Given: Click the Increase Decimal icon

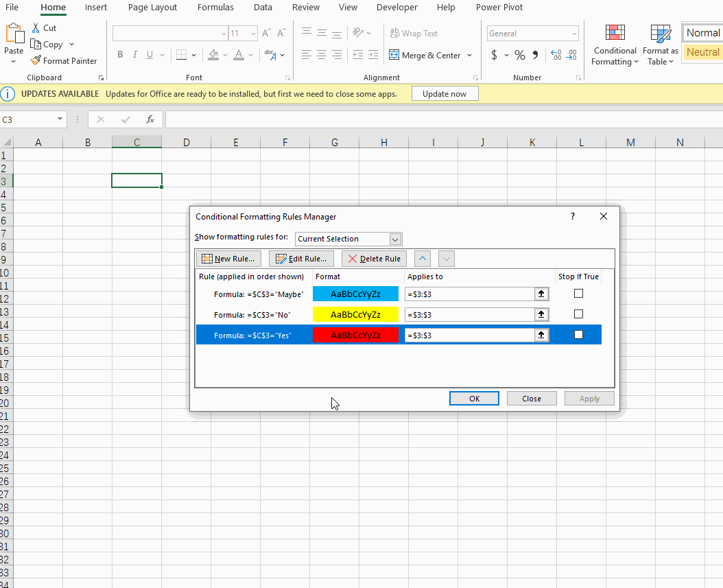Looking at the screenshot, I should (556, 54).
